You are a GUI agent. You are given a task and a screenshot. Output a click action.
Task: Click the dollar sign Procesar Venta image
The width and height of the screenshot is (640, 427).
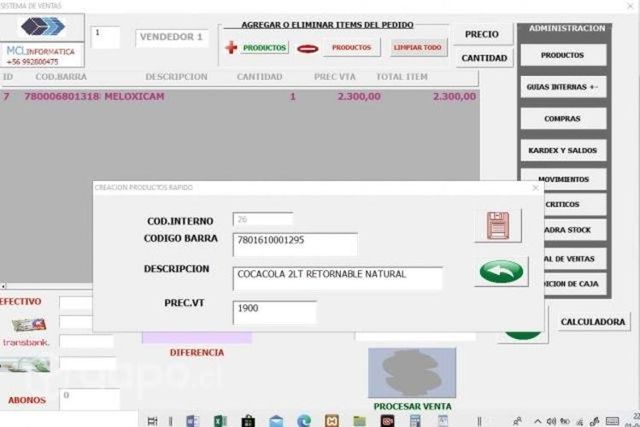pos(412,373)
